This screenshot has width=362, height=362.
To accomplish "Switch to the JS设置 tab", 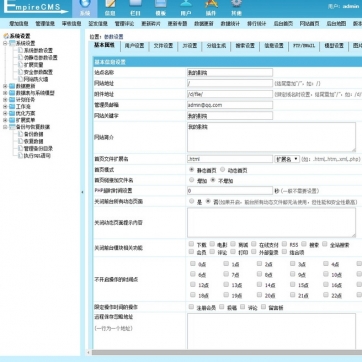I will click(x=190, y=46).
